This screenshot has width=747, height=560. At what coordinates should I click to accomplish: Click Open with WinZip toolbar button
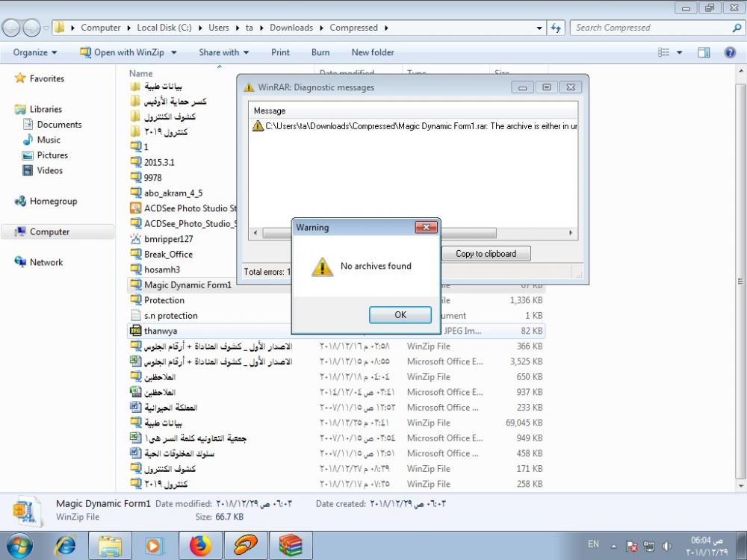[122, 52]
